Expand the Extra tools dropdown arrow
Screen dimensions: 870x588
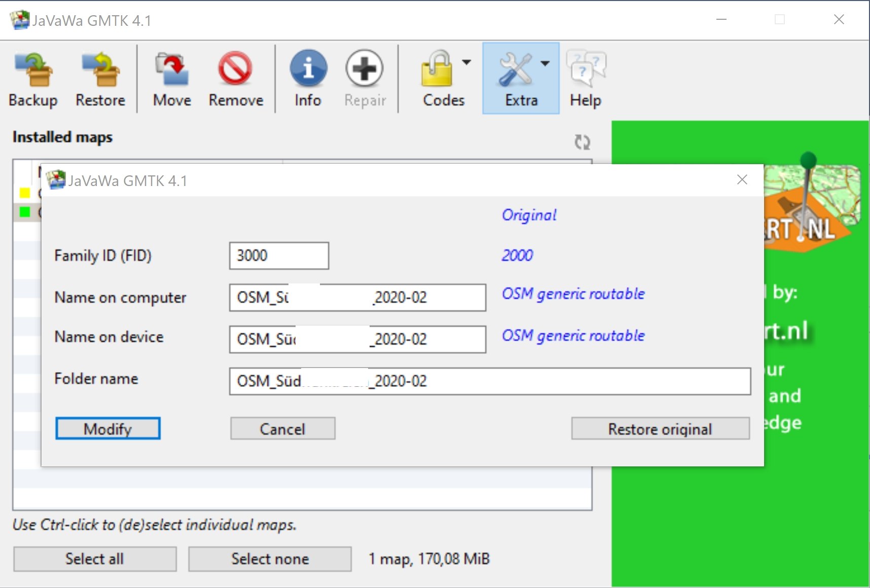click(545, 63)
